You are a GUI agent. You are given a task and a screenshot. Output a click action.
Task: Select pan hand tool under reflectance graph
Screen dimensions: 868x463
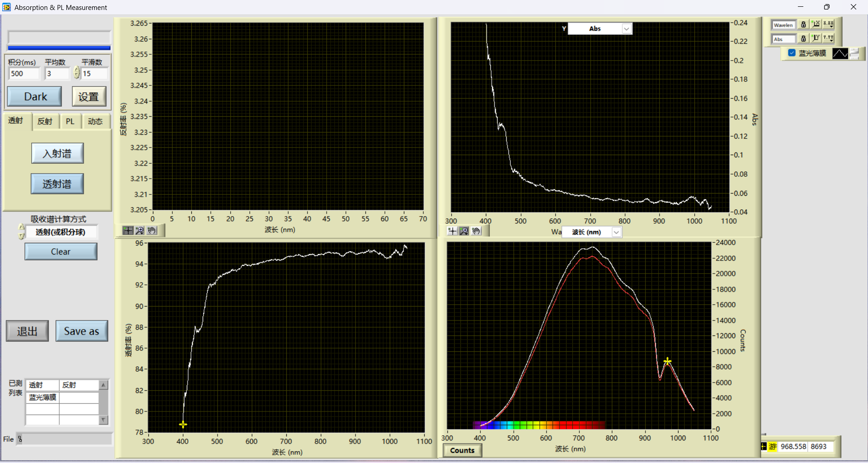[152, 231]
